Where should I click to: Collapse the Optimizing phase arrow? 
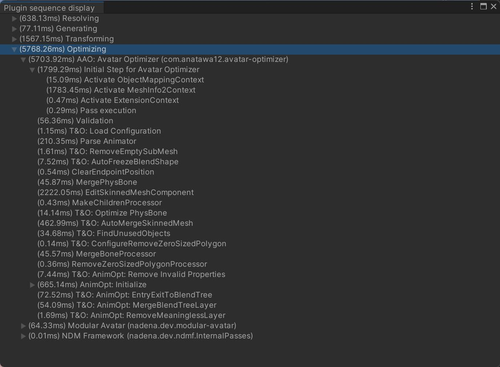tap(14, 49)
